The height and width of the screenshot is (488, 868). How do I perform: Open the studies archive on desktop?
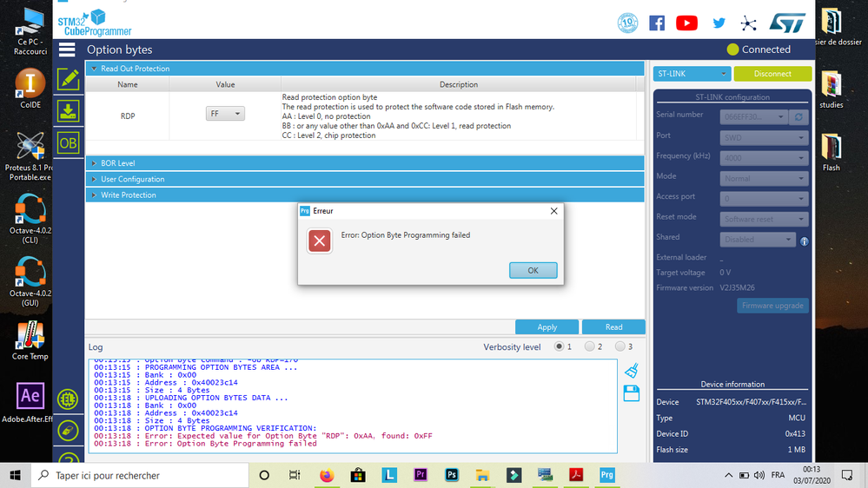click(x=831, y=89)
